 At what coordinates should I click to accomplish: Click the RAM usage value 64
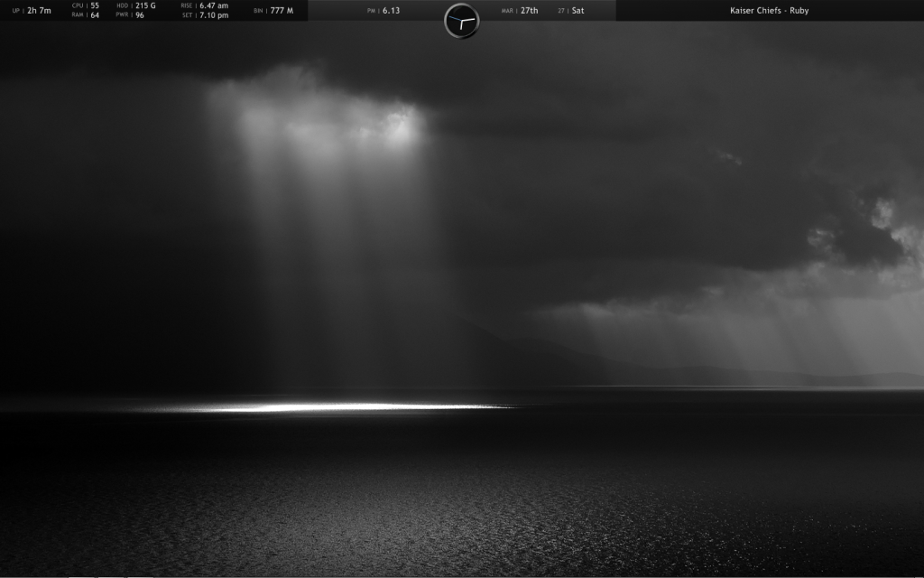[x=95, y=15]
